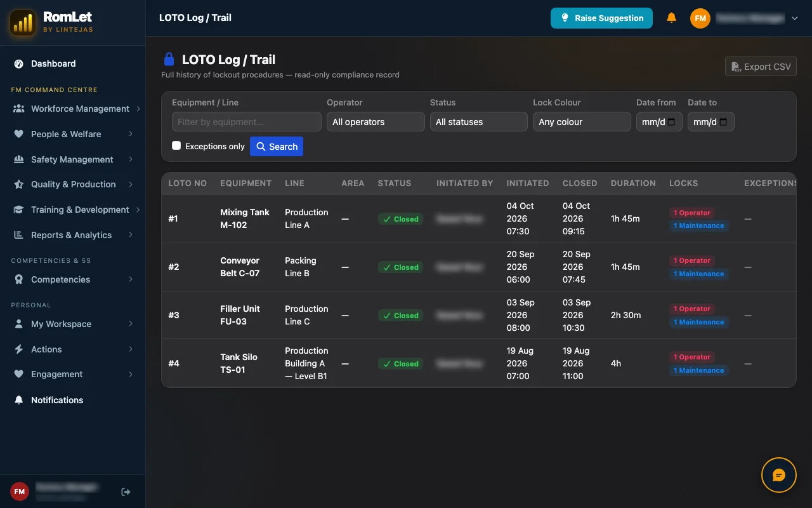Click the Dashboard gauge icon
This screenshot has height=508, width=812.
(x=18, y=63)
